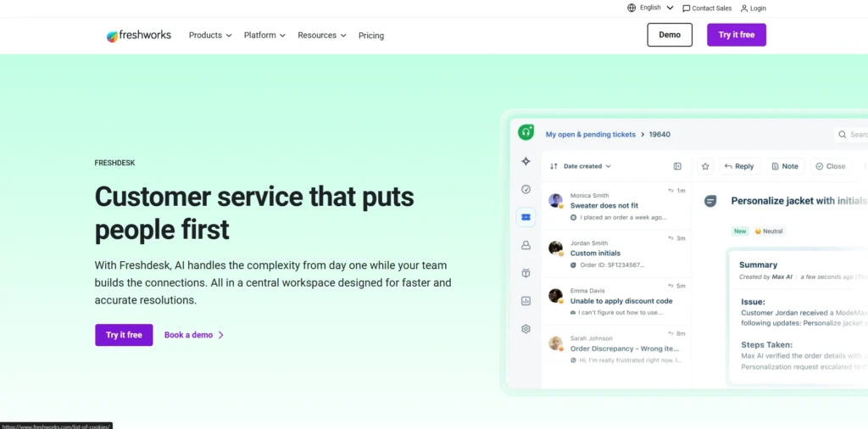
Task: Click the Neutral sentiment tag
Action: click(x=769, y=231)
